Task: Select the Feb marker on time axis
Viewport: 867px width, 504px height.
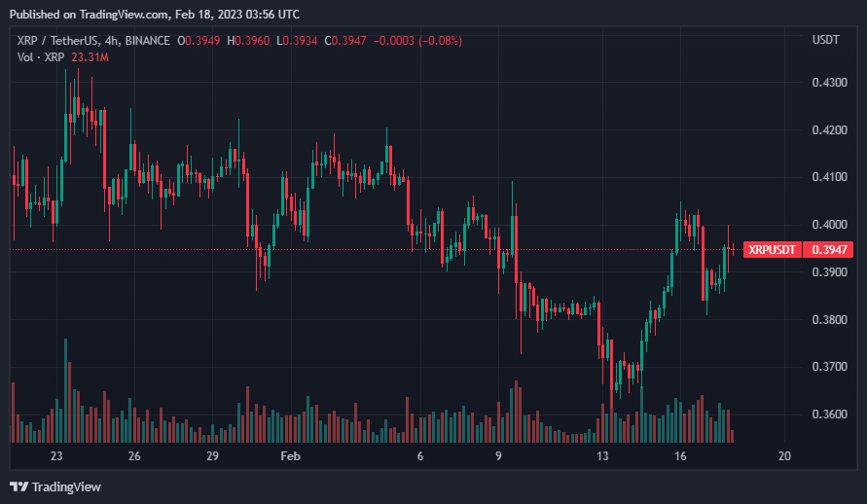Action: coord(290,456)
